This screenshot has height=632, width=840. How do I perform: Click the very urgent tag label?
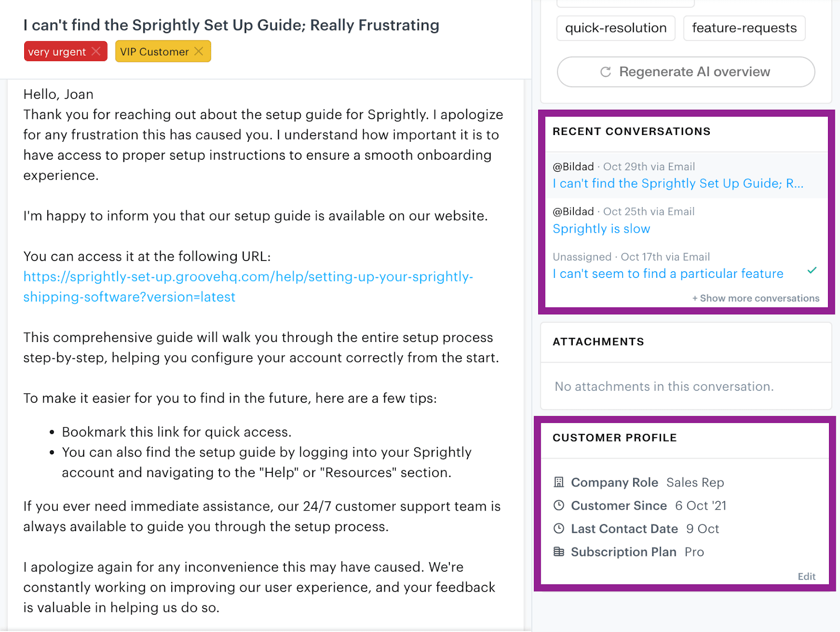coord(57,52)
